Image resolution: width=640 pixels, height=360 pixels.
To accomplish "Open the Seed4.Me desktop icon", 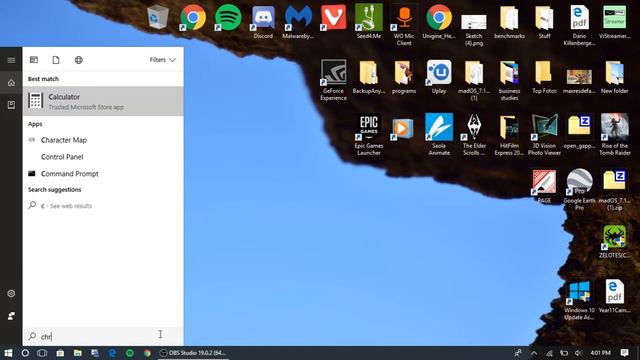I will click(369, 22).
